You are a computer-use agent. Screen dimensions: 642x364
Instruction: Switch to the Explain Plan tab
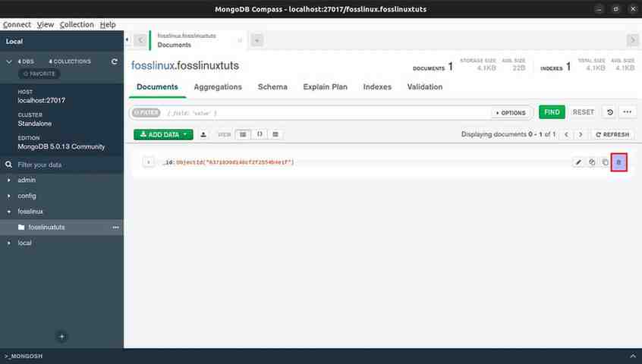(325, 87)
